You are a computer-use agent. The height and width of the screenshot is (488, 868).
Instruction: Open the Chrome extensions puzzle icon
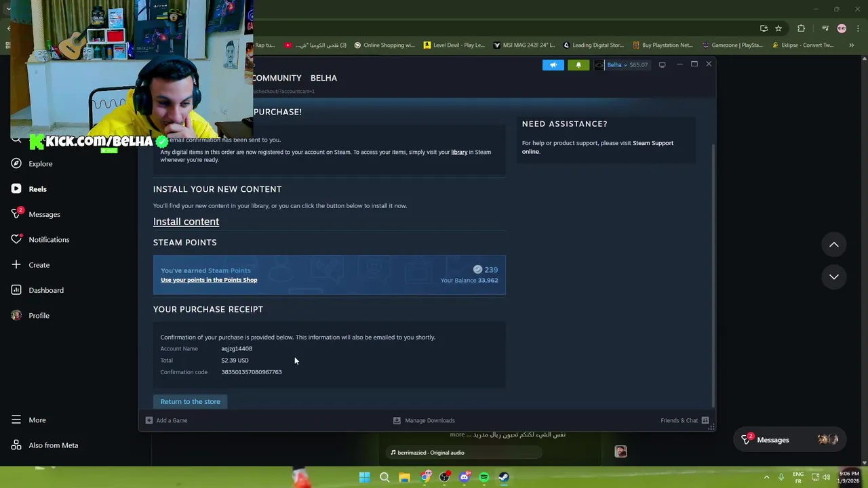[802, 28]
